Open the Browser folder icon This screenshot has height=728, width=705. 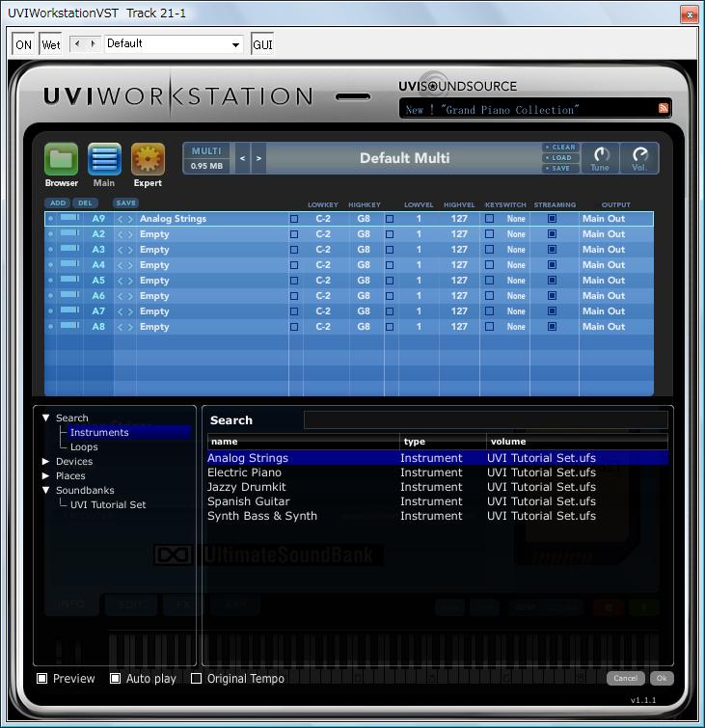(62, 159)
